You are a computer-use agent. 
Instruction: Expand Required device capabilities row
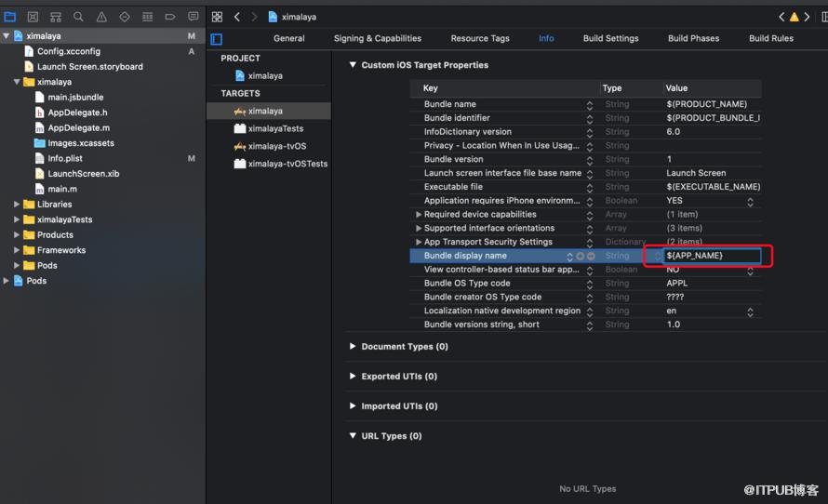[419, 215]
